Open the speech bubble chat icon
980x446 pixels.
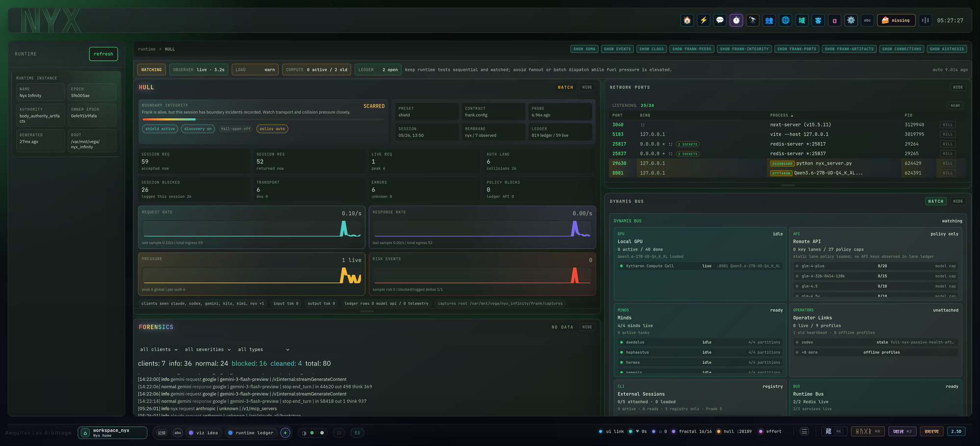(x=720, y=20)
